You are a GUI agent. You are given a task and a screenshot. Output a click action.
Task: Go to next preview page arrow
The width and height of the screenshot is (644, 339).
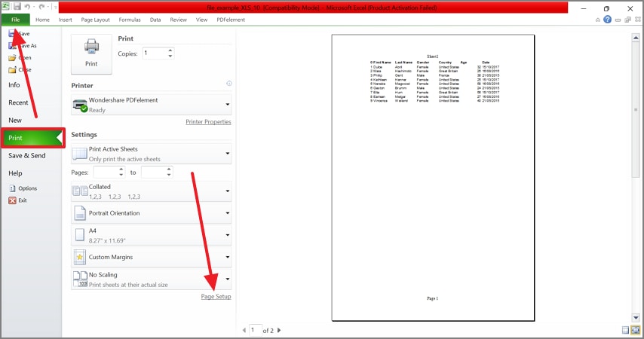tap(279, 330)
